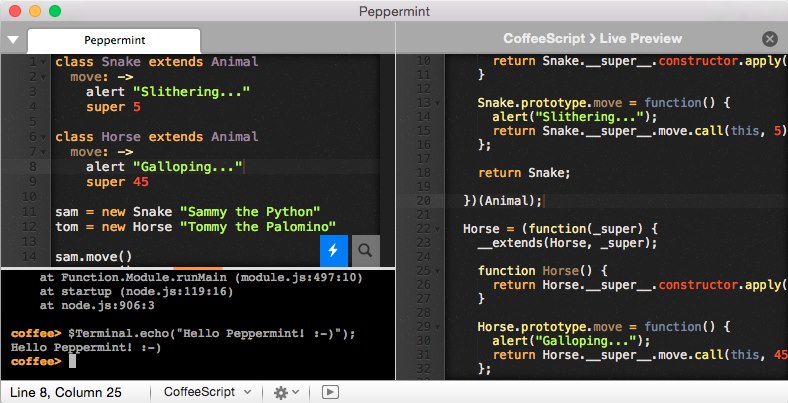Screen dimensions: 788x403
Task: Open the tab list triangle menu
Action: [x=13, y=40]
